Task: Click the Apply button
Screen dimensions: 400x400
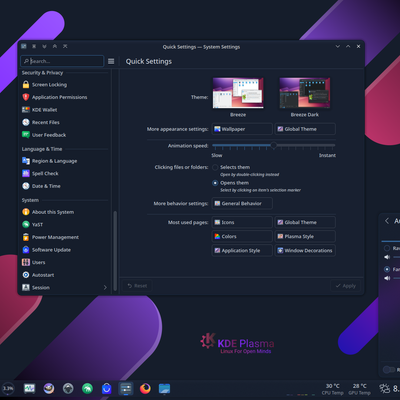Action: pyautogui.click(x=345, y=286)
